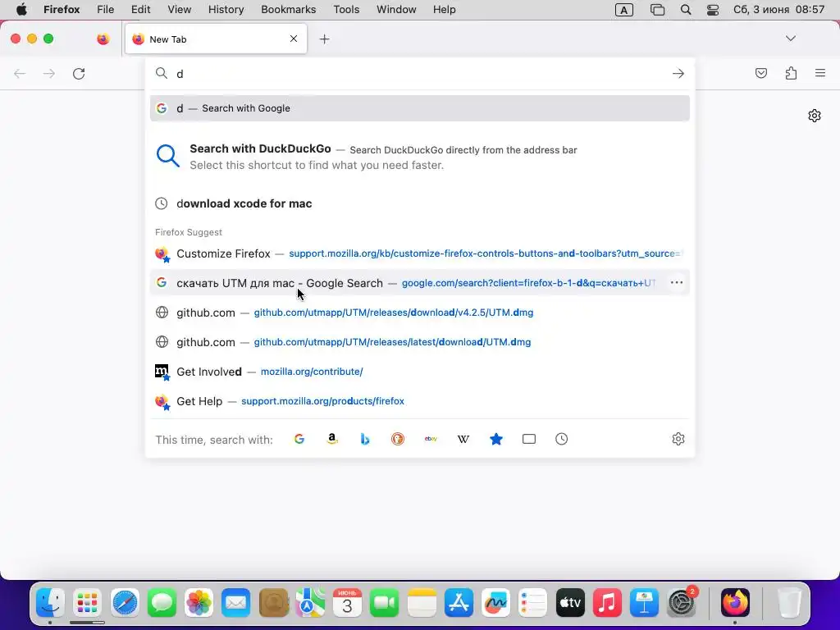
Task: Open github.com v4.2.5 UTM.dmg download link
Action: click(x=420, y=313)
